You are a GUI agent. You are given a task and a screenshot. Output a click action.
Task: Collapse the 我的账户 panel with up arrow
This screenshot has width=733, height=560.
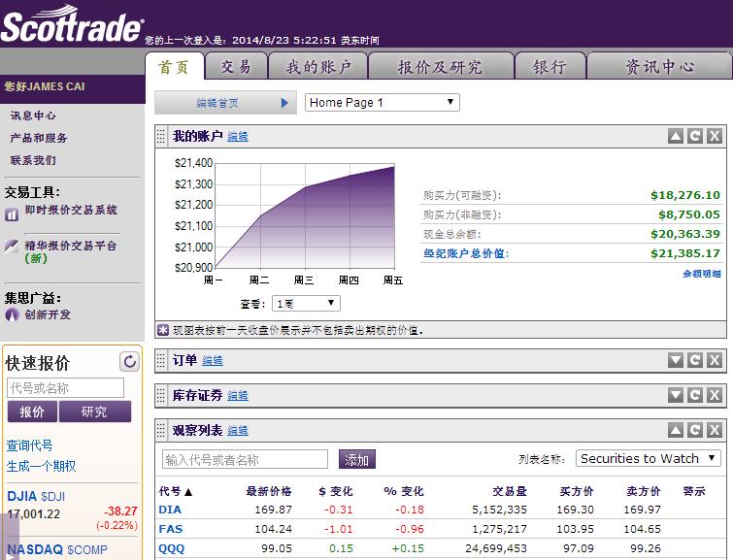point(676,136)
